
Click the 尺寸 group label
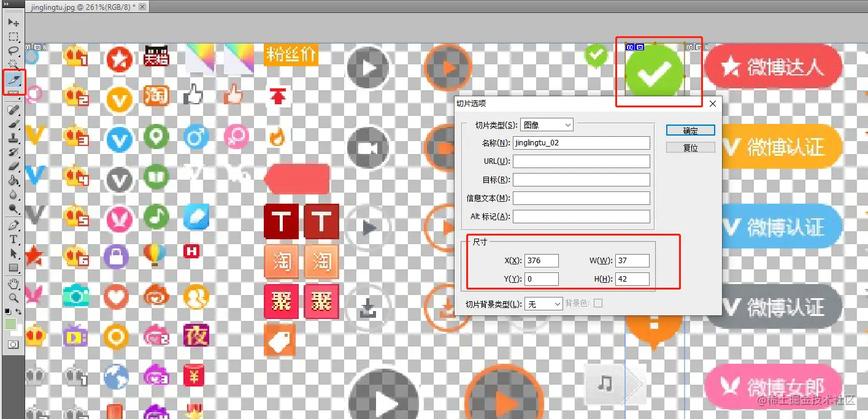click(x=480, y=242)
